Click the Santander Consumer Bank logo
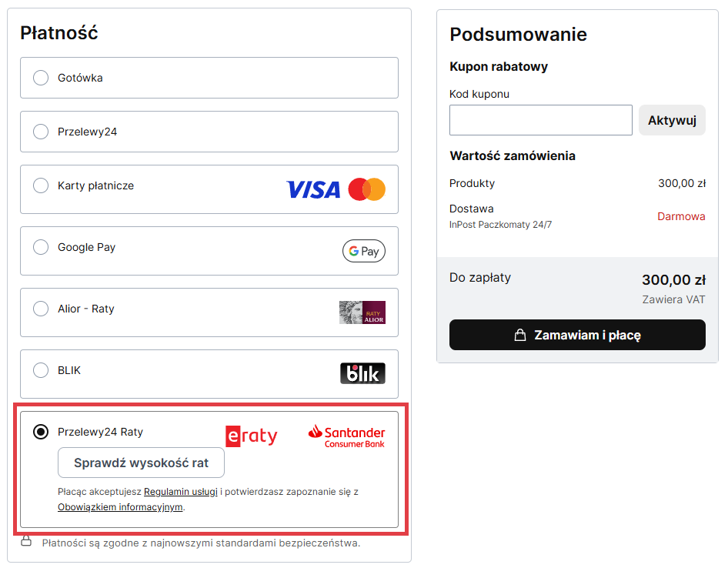This screenshot has width=728, height=568. pyautogui.click(x=346, y=436)
